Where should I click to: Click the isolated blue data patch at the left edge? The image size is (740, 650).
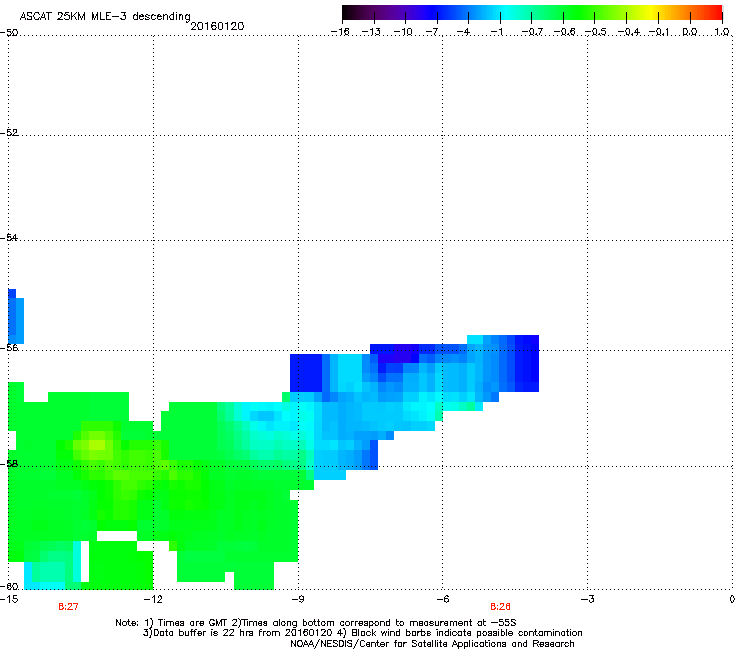point(16,316)
